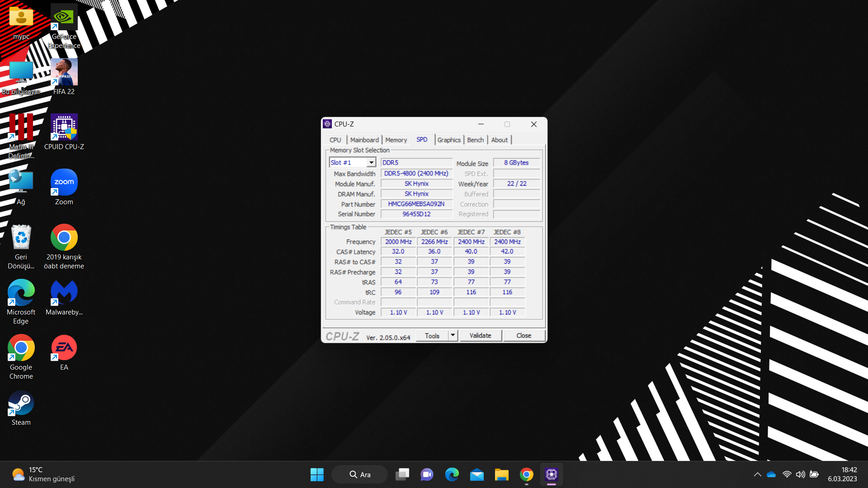Click the volume icon in system tray

(x=800, y=474)
